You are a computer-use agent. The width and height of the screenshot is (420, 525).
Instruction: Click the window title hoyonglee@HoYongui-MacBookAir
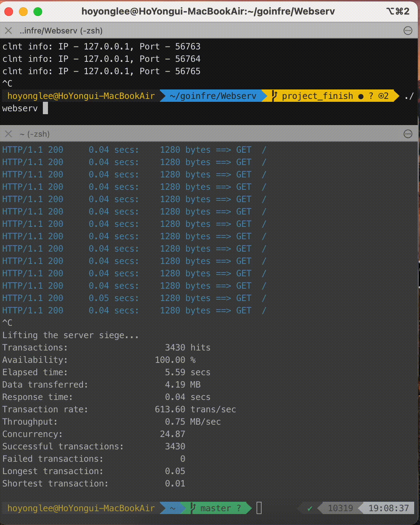(x=208, y=11)
